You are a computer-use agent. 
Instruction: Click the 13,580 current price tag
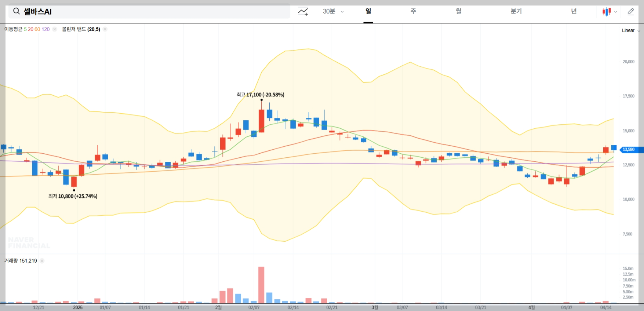tap(631, 150)
